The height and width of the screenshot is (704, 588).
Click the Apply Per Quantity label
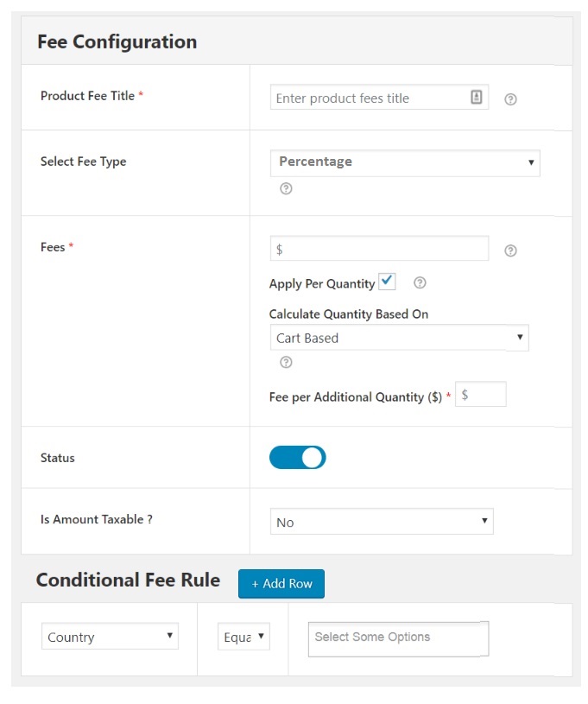321,283
